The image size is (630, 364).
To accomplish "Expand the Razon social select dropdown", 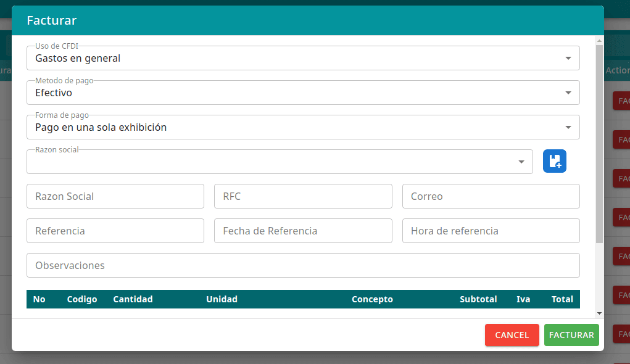I will (x=280, y=162).
